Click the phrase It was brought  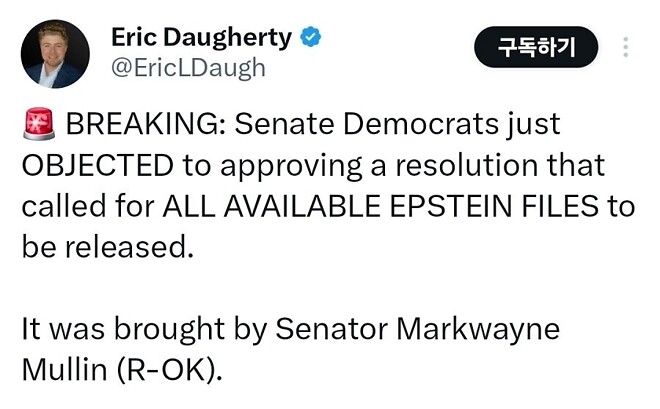click(x=123, y=330)
